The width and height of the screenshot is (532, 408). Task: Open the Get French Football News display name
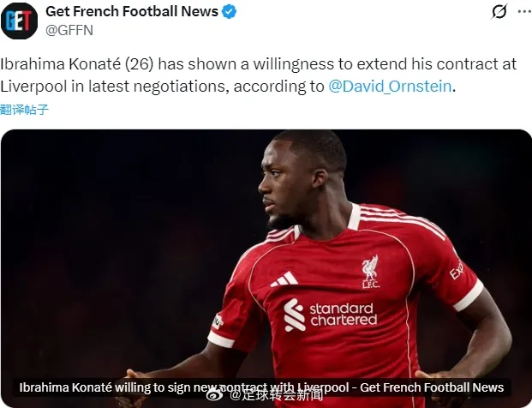[x=132, y=11]
